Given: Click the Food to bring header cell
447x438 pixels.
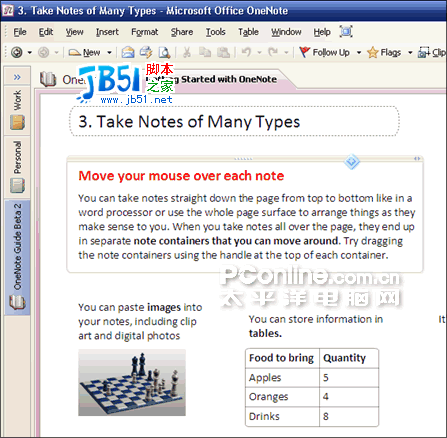Looking at the screenshot, I should (282, 358).
